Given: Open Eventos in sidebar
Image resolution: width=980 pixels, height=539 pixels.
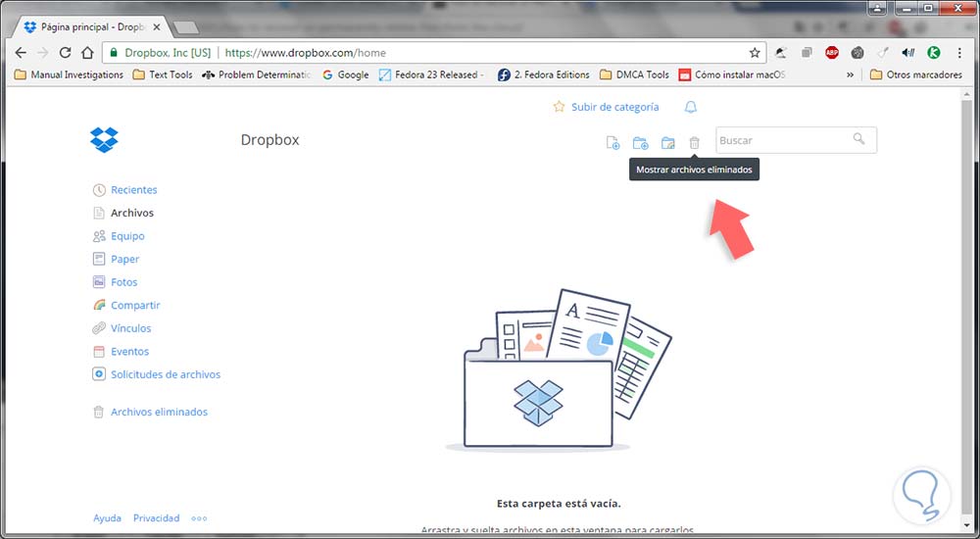Looking at the screenshot, I should pyautogui.click(x=129, y=352).
